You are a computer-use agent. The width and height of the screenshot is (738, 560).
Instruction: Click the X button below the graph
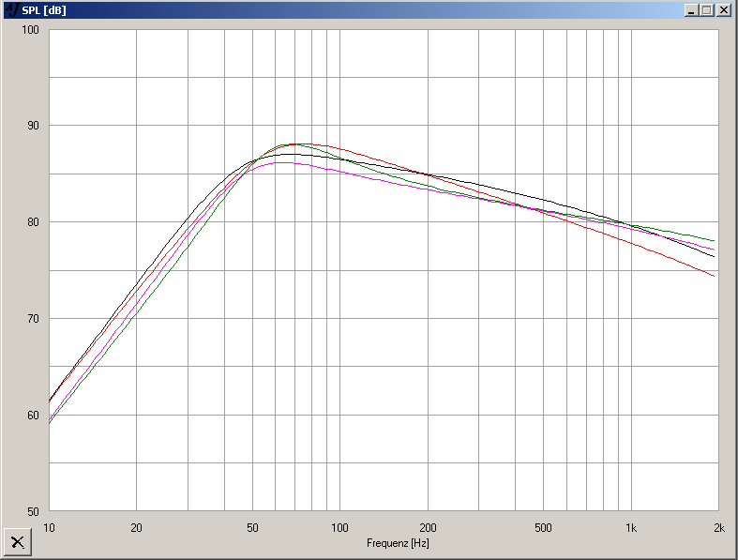[17, 541]
